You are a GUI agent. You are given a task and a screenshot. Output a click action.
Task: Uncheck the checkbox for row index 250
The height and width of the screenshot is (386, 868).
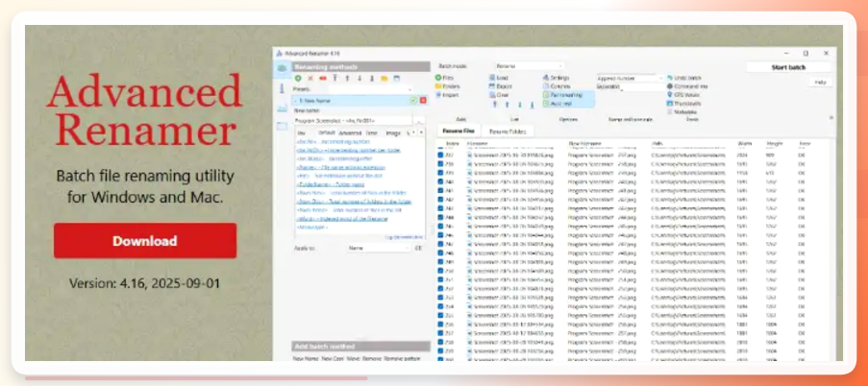tap(440, 271)
